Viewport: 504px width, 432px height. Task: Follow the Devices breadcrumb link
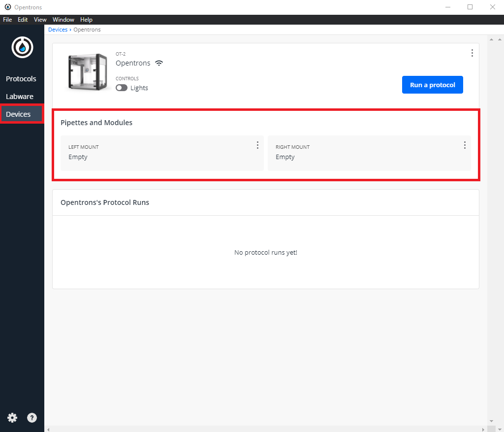click(58, 30)
